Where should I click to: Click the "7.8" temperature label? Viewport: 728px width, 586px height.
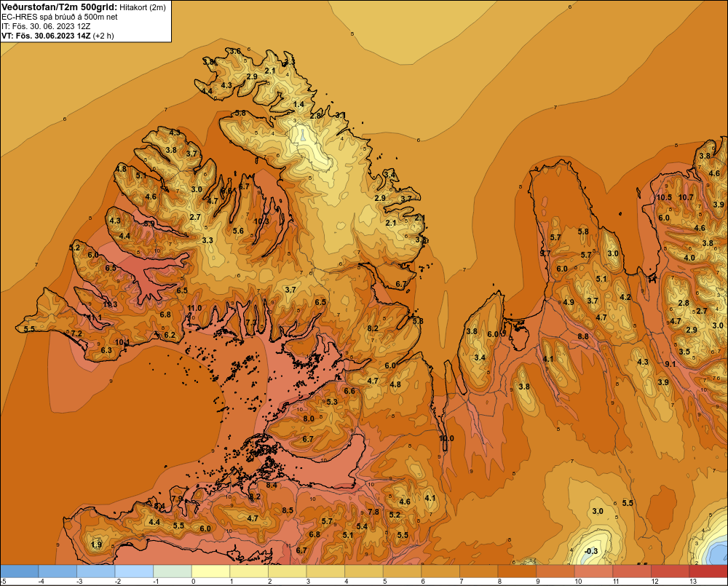tap(373, 512)
